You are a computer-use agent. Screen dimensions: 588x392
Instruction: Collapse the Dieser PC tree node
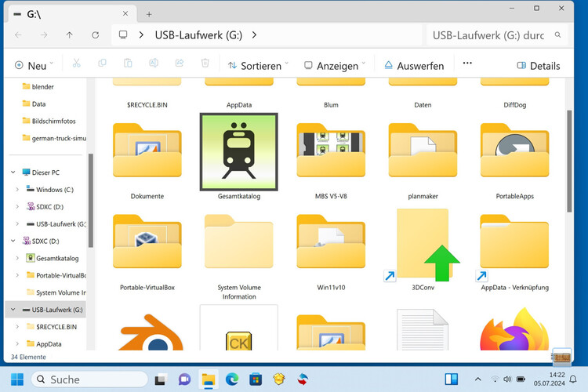pyautogui.click(x=13, y=172)
